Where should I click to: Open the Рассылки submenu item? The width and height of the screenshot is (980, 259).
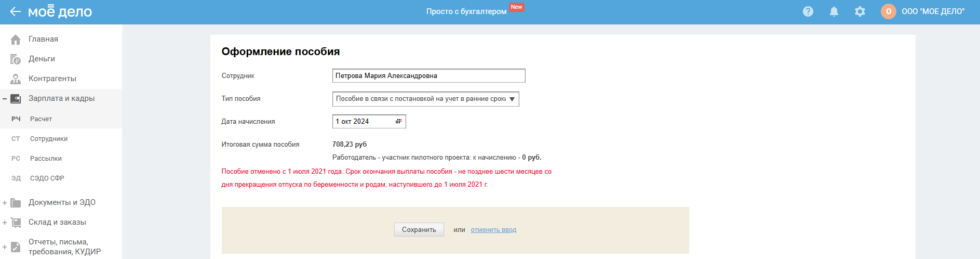(x=46, y=159)
